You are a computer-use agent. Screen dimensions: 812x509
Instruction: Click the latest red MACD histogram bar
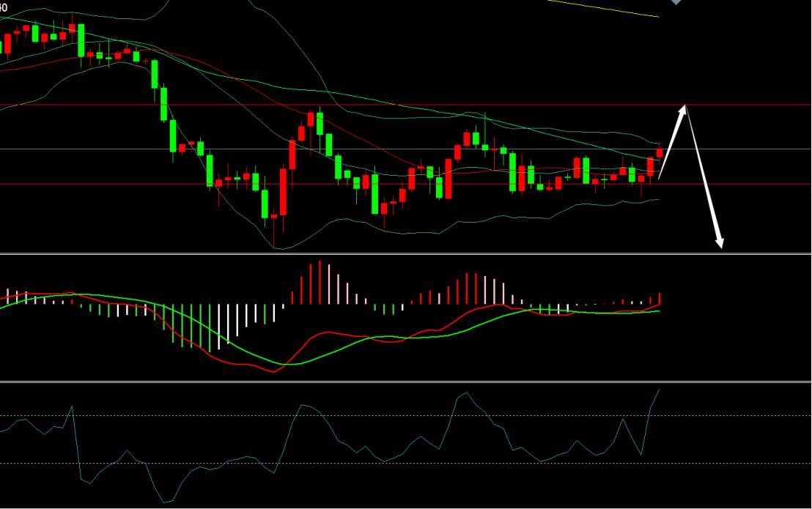coord(660,299)
